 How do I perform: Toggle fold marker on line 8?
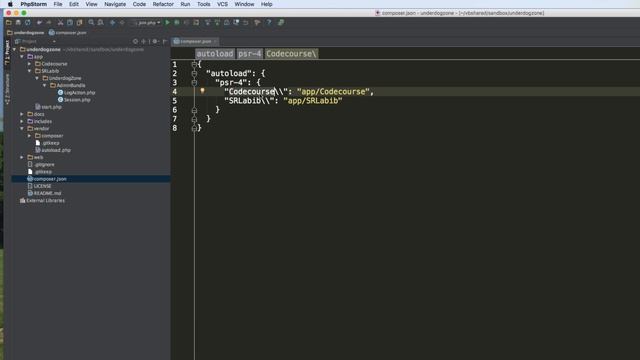click(194, 128)
